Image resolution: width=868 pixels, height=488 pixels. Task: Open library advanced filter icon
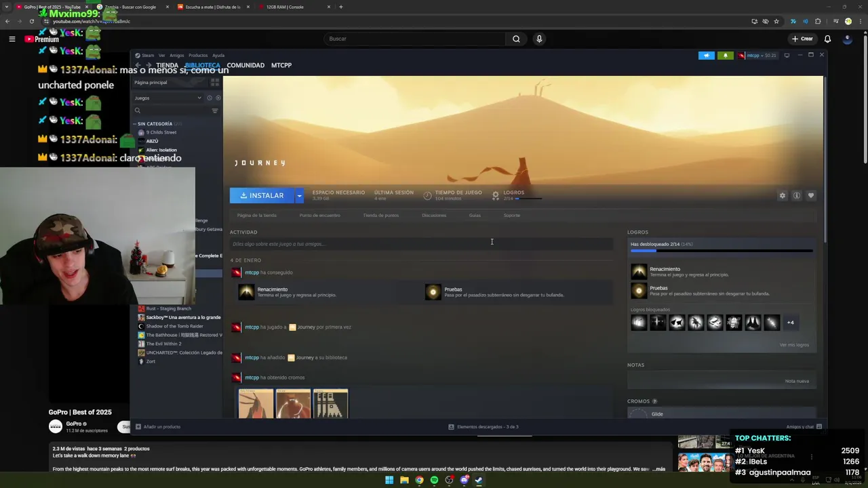215,110
